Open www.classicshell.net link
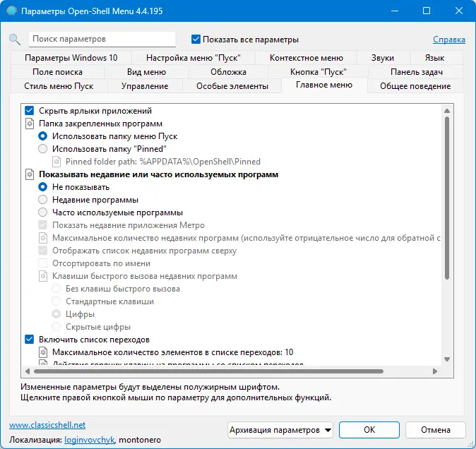 (47, 425)
